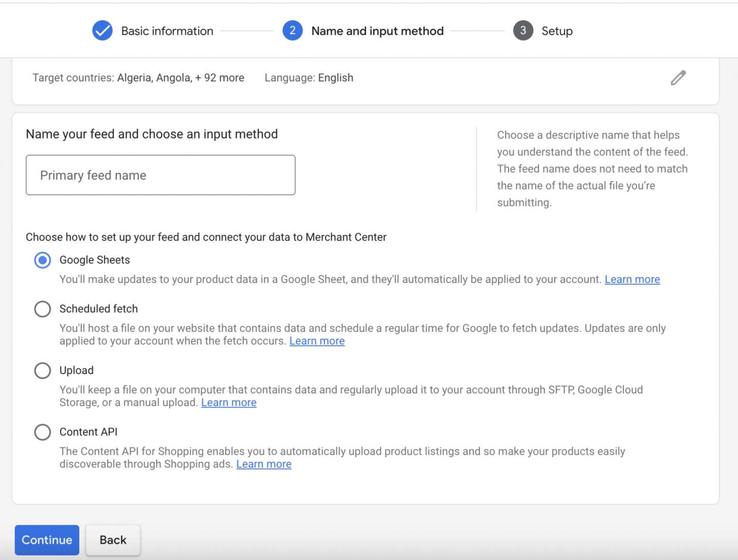Go to the Basic information step label
This screenshot has width=738, height=560.
pyautogui.click(x=167, y=31)
